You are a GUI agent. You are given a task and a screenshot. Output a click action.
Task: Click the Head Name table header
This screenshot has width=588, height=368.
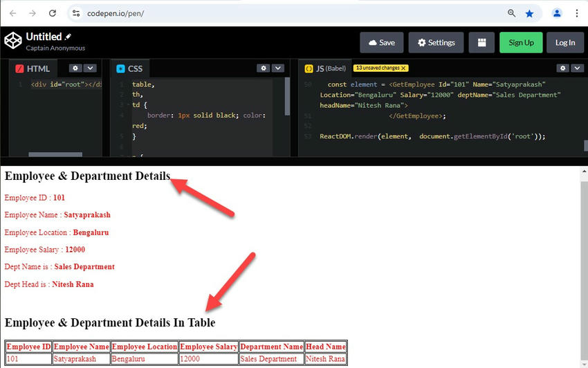point(326,347)
